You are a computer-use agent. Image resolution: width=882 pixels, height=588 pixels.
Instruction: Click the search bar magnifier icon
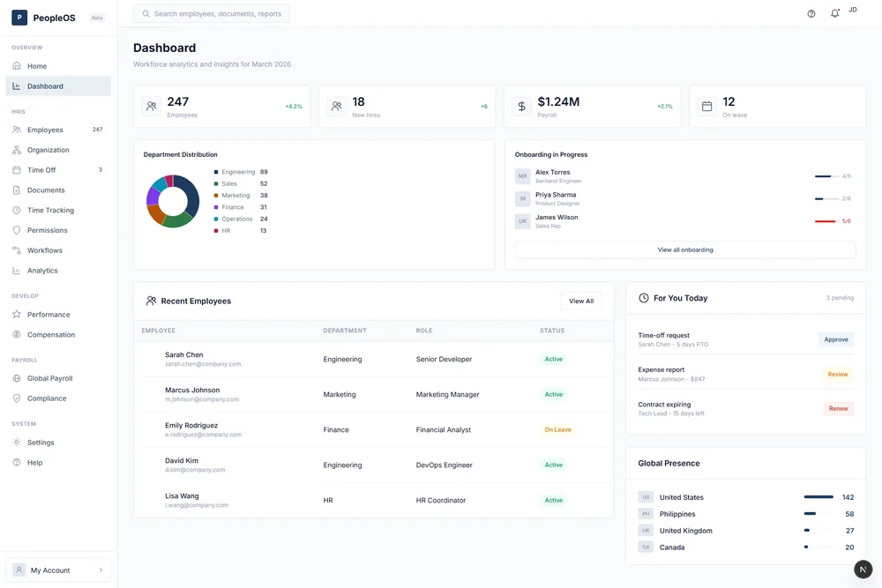pos(146,13)
